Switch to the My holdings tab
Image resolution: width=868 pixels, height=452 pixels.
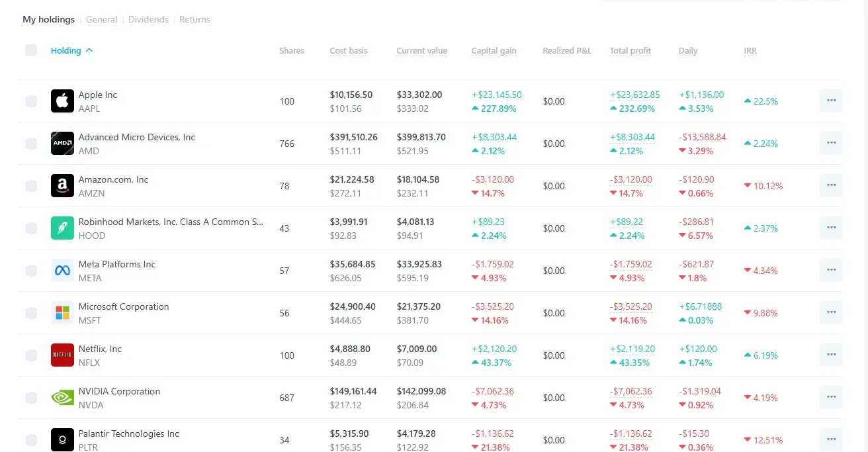pyautogui.click(x=49, y=20)
